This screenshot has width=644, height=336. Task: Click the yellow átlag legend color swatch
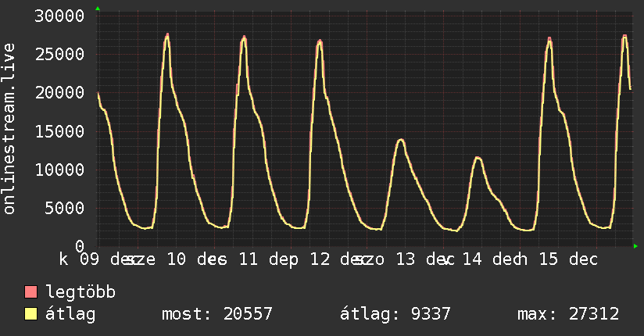(30, 314)
